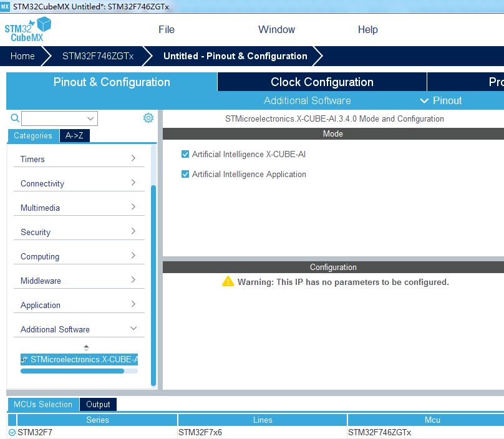Click the STM32F746ZGTx breadcrumb
Image resolution: width=504 pixels, height=439 pixels.
click(x=98, y=56)
